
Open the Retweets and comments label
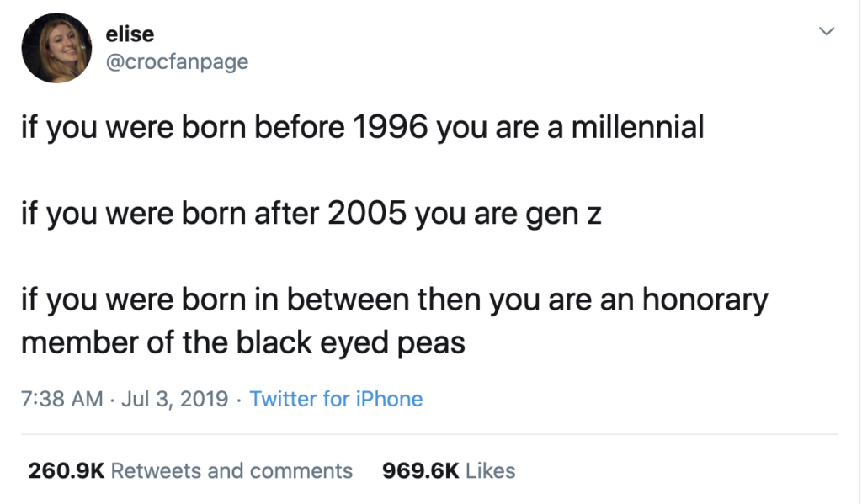[231, 471]
